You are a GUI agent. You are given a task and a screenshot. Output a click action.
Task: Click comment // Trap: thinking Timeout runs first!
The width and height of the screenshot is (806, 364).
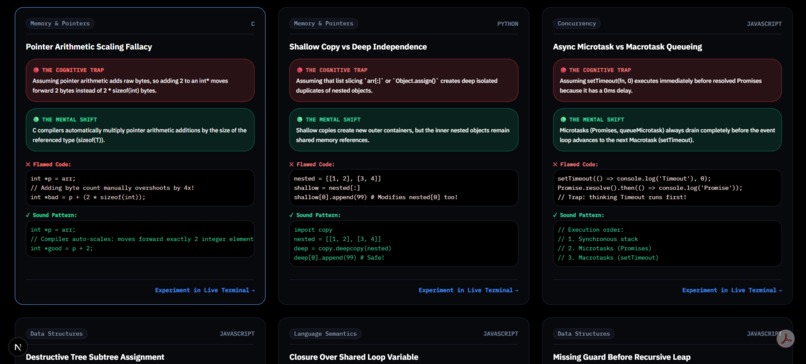(622, 197)
